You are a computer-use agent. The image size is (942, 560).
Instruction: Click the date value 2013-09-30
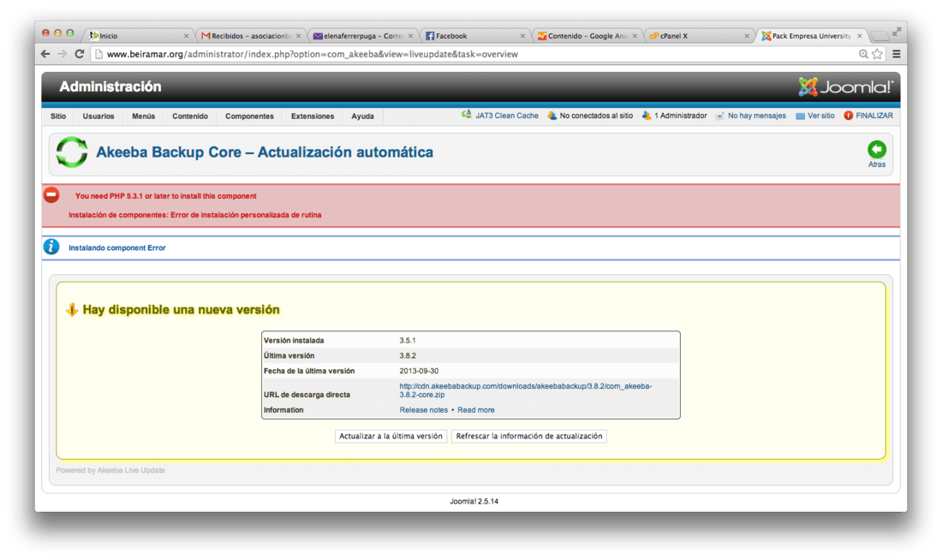pos(419,371)
